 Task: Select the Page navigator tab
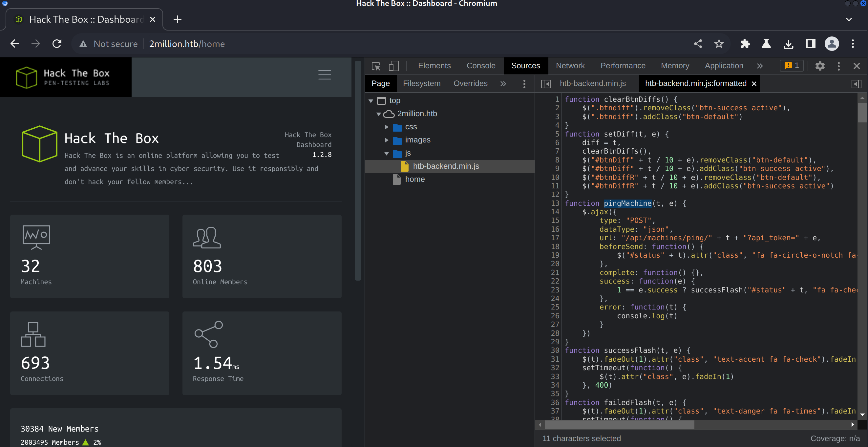(380, 84)
